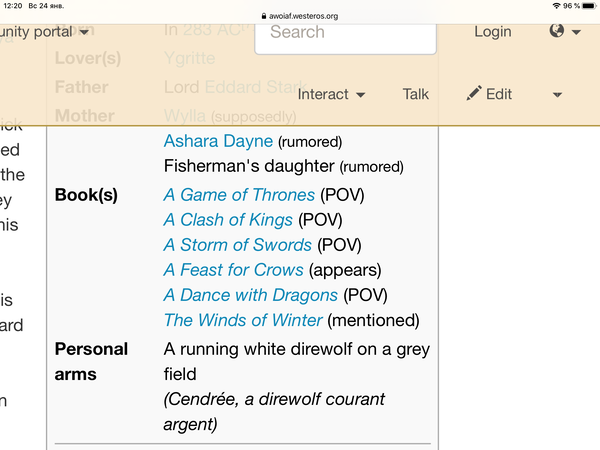Click the Wylla link

(185, 116)
